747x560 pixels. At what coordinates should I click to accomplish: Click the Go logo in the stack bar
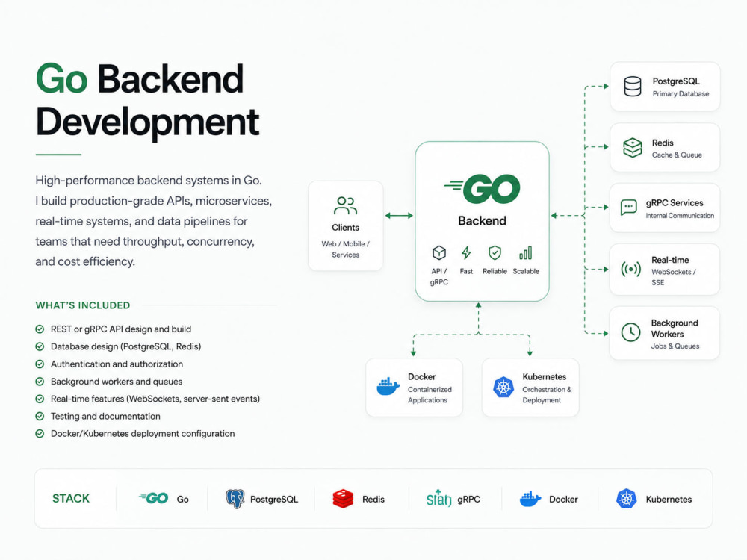[x=153, y=498]
